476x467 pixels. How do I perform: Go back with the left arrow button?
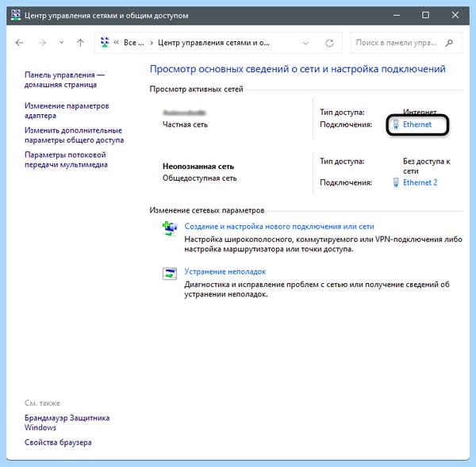click(x=19, y=43)
